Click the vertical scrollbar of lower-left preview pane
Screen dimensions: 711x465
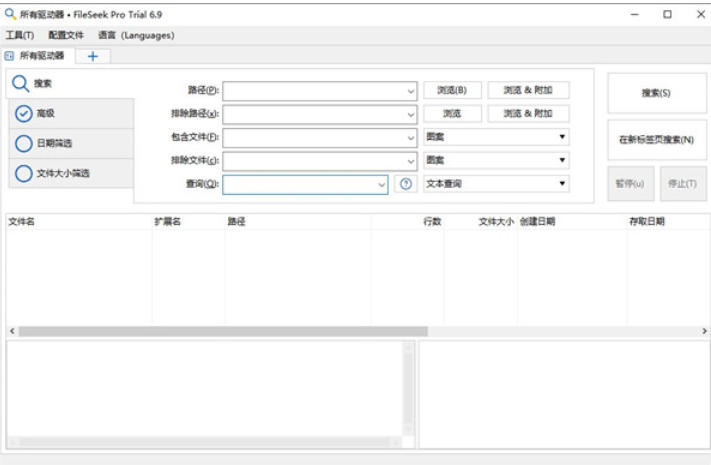coord(409,388)
